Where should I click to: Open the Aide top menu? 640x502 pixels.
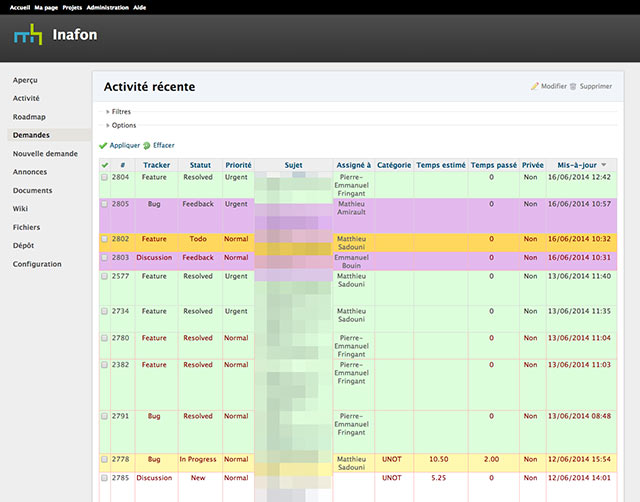click(x=140, y=7)
